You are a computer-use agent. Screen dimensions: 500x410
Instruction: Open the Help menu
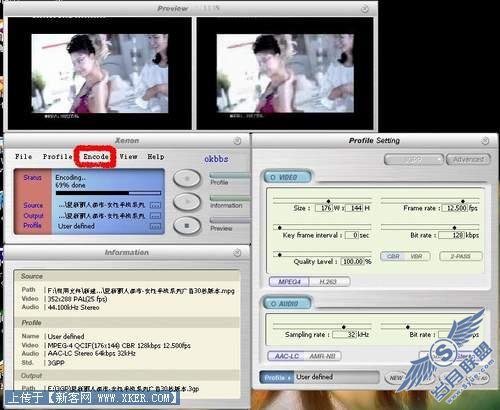click(x=156, y=156)
